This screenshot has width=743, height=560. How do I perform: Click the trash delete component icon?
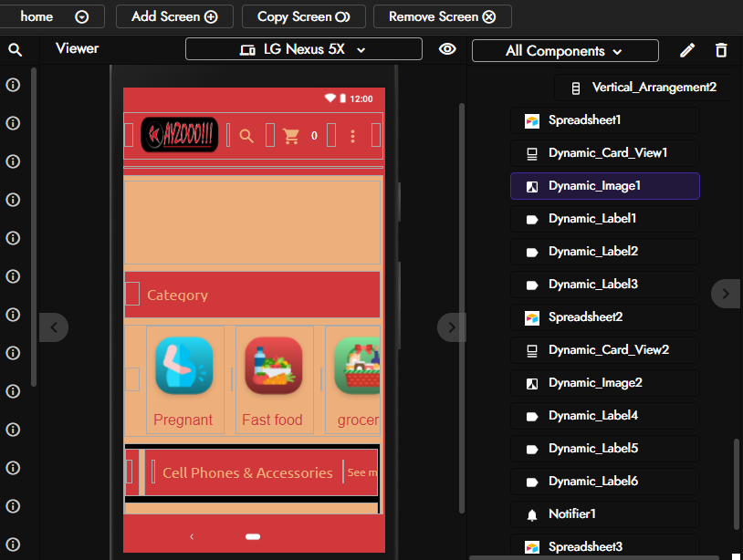click(x=721, y=50)
